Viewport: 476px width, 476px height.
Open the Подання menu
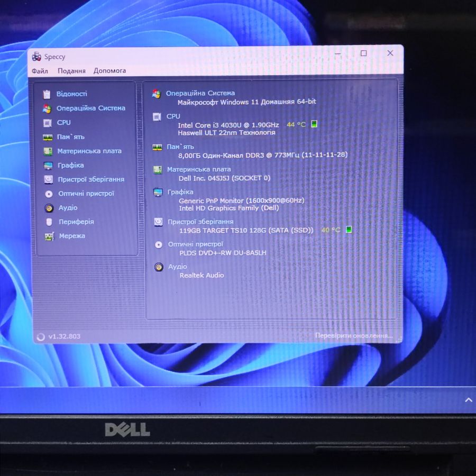pos(71,71)
